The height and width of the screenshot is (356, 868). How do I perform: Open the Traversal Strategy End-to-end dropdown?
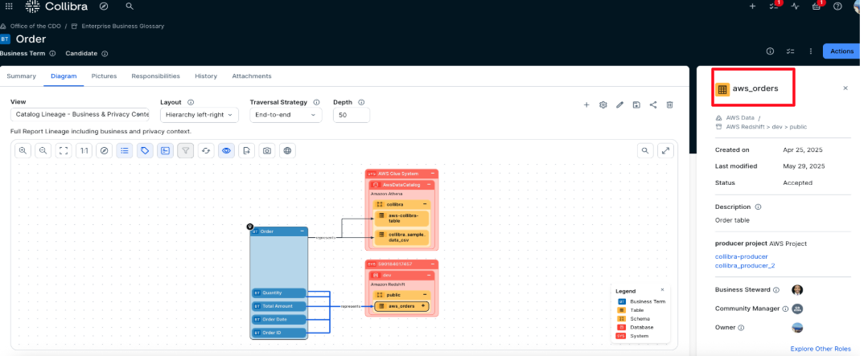tap(286, 114)
